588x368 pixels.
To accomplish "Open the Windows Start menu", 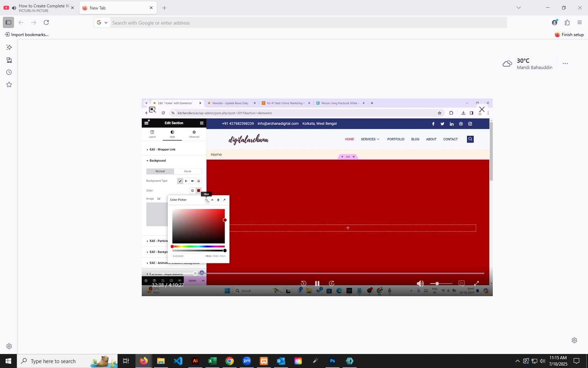I will (x=8, y=361).
